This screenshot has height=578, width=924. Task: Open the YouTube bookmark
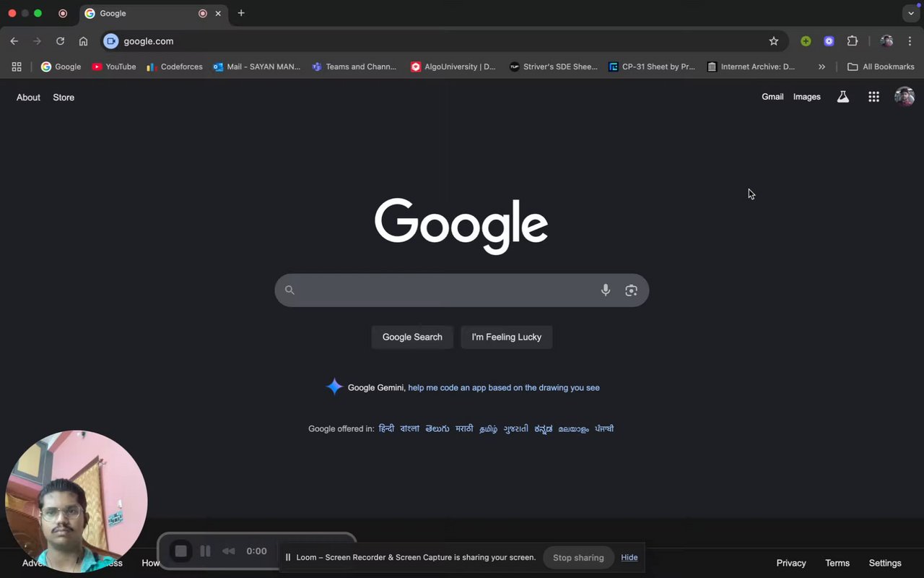114,66
